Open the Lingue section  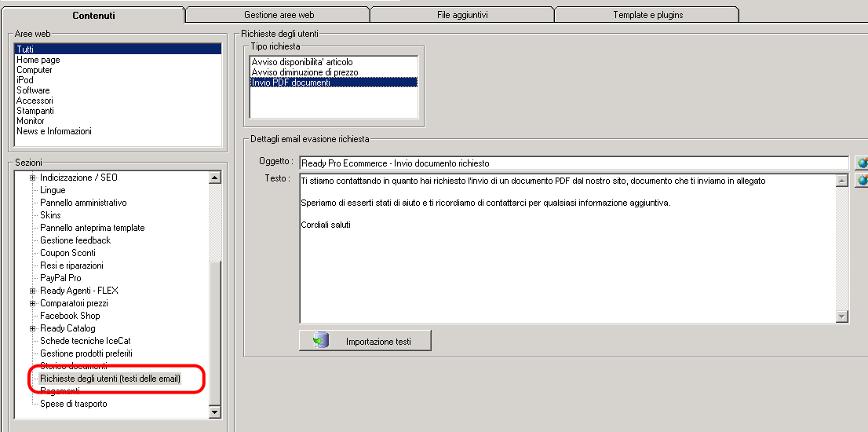coord(53,191)
